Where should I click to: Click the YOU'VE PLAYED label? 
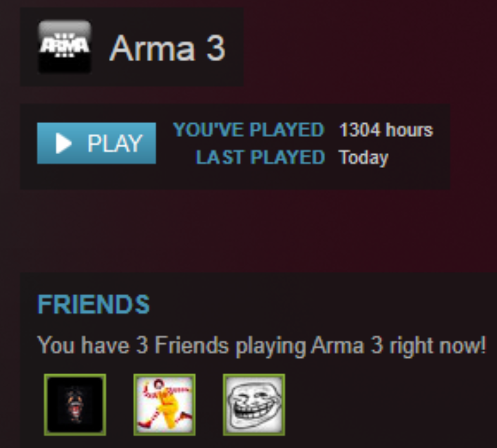coord(248,129)
